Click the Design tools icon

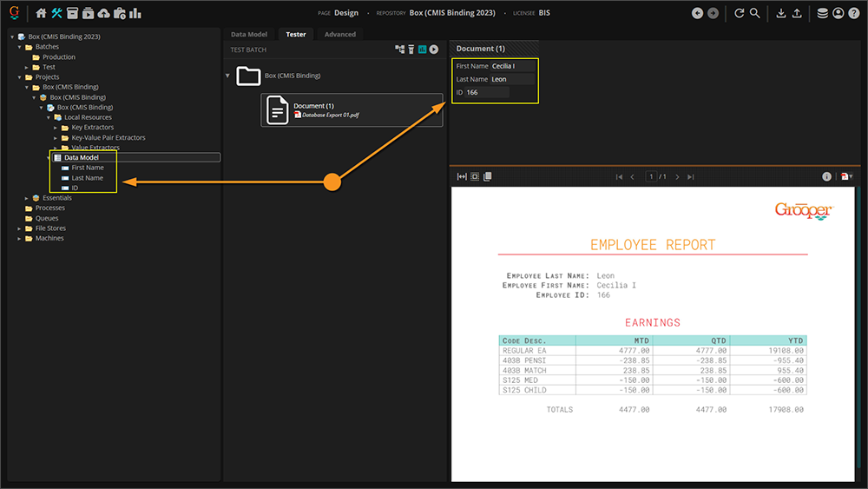point(57,13)
